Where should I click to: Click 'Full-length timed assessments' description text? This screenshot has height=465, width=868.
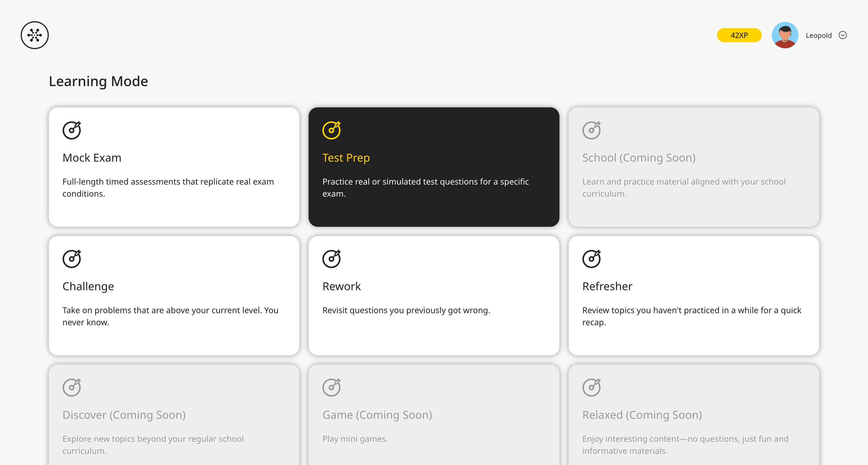[168, 188]
